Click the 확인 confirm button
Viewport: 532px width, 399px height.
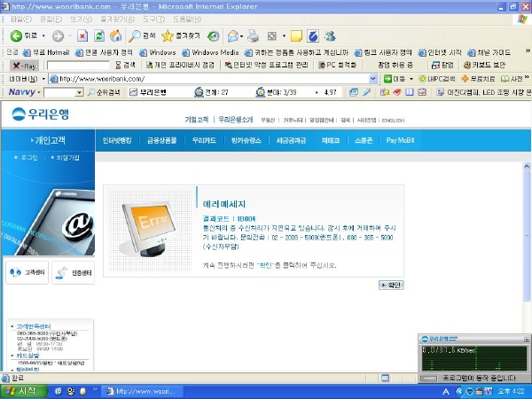391,285
